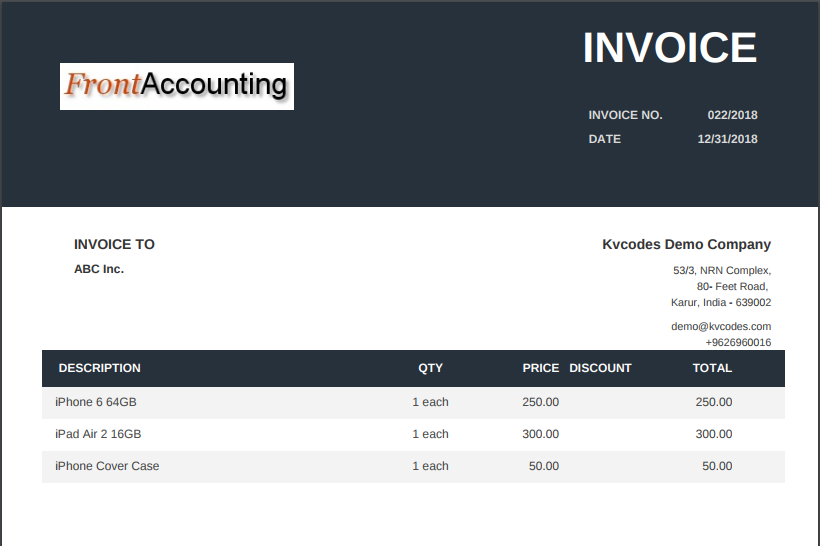Click the large INVOICE title
This screenshot has width=820, height=546.
(669, 48)
